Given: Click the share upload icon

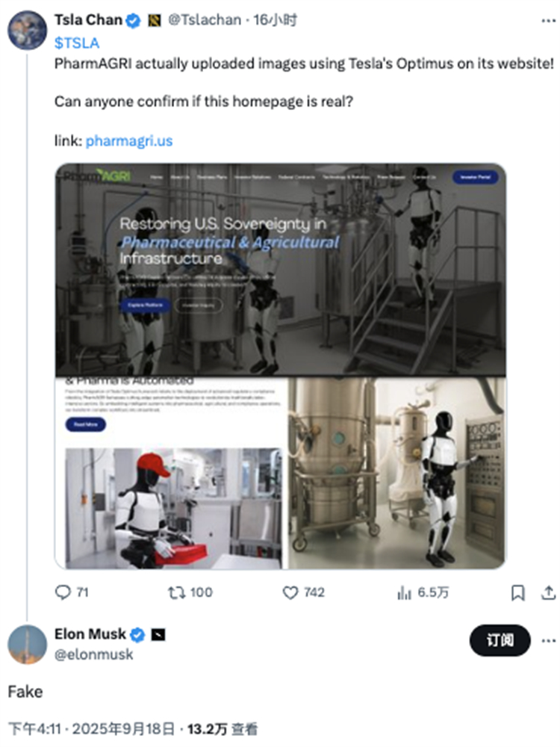Looking at the screenshot, I should (547, 592).
